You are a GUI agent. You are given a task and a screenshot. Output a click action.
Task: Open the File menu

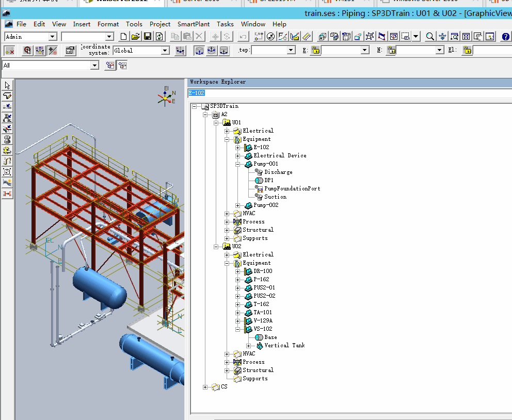(21, 24)
